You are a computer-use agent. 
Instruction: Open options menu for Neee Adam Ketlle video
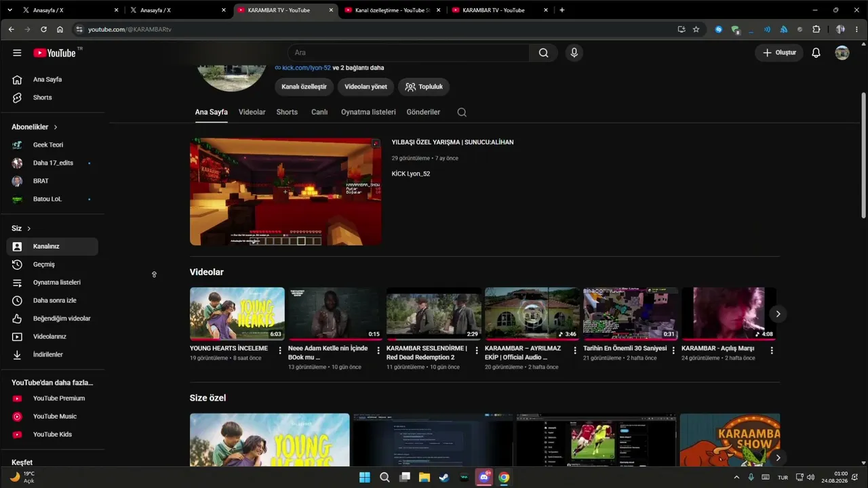pos(378,350)
